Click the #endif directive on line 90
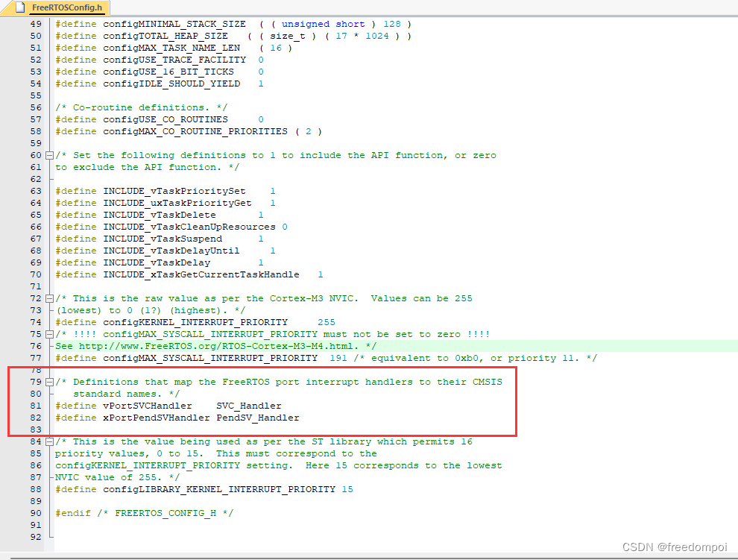This screenshot has height=560, width=738. tap(73, 513)
